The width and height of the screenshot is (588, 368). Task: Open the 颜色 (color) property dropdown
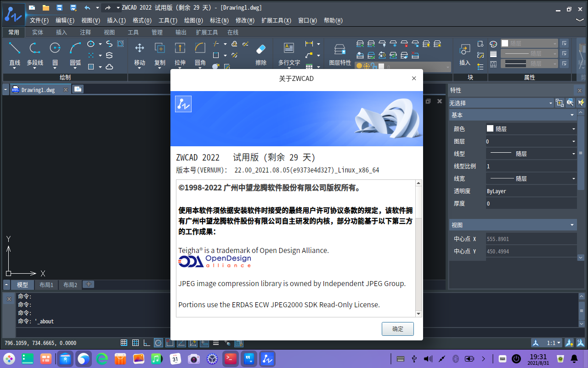(x=531, y=129)
